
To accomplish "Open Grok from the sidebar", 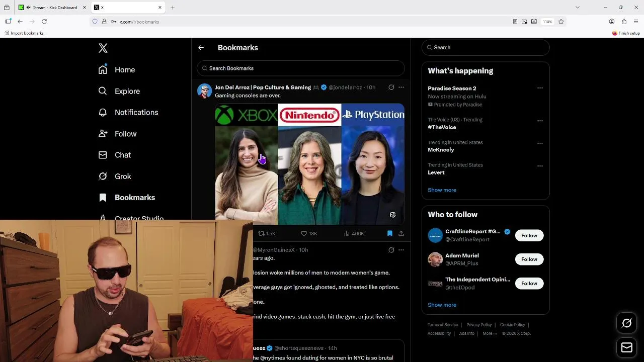I will 115,176.
